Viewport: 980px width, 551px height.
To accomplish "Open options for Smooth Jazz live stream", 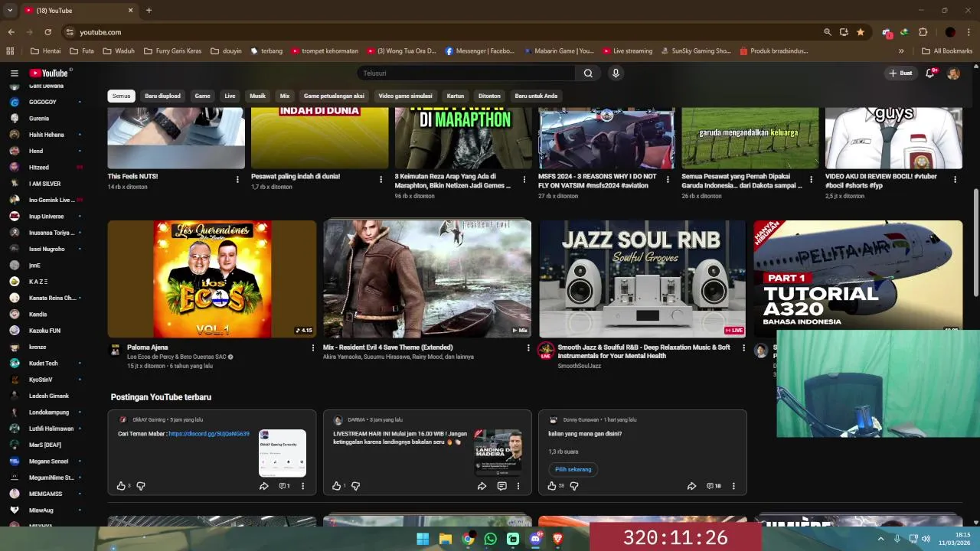I will 743,347.
